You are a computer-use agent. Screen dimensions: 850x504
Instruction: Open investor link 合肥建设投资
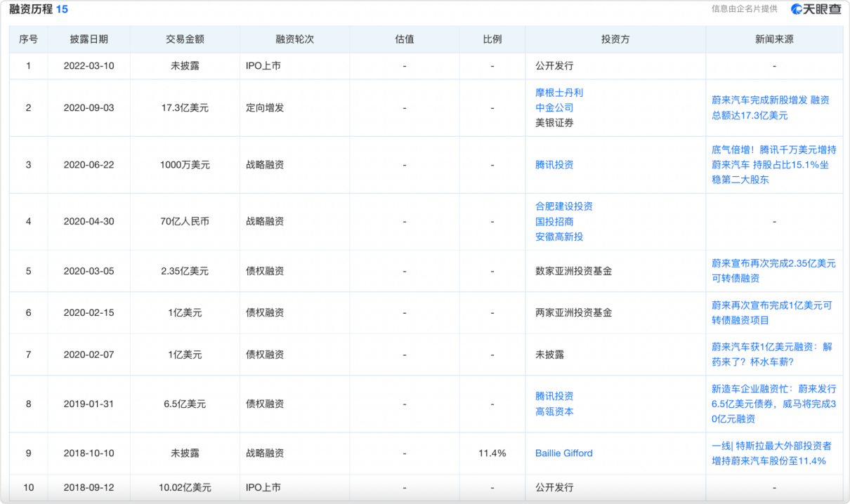[x=564, y=206]
